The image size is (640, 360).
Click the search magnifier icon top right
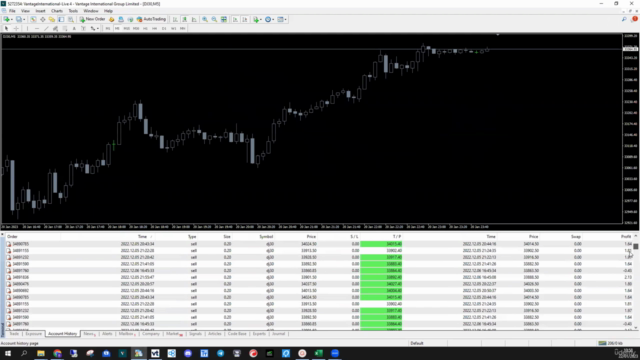[624, 19]
